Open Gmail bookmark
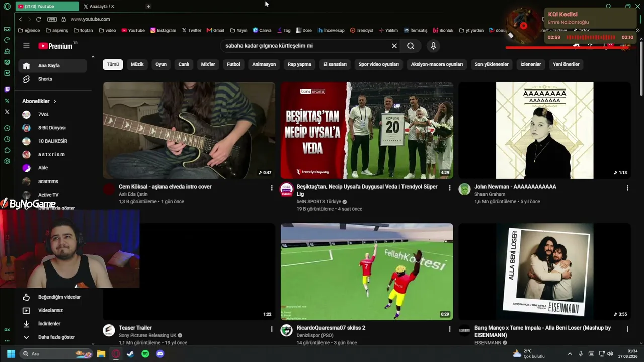644x362 pixels. coord(215,30)
